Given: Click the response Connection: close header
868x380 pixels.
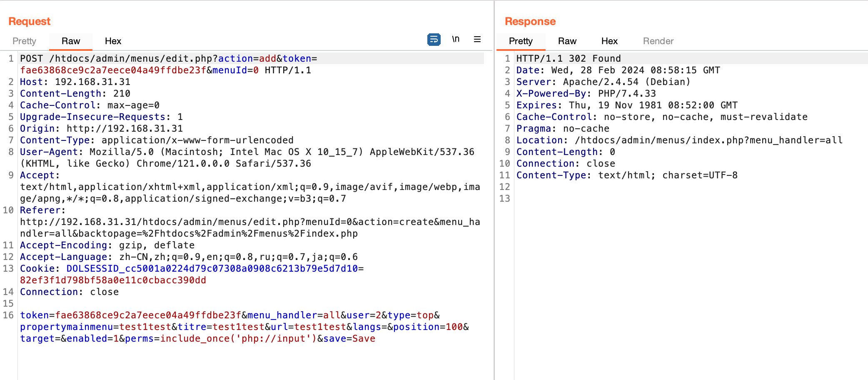Looking at the screenshot, I should tap(566, 163).
